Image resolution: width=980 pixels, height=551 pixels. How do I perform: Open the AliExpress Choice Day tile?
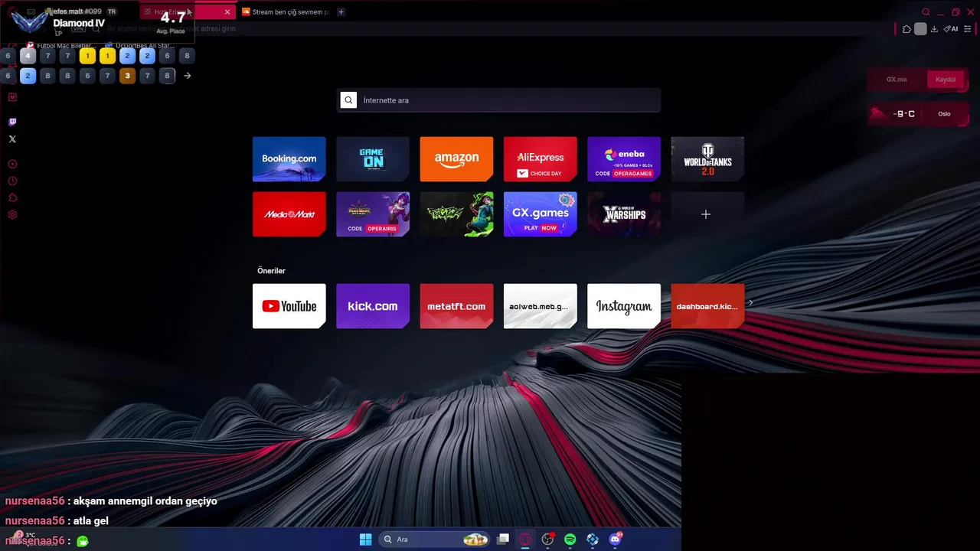540,159
